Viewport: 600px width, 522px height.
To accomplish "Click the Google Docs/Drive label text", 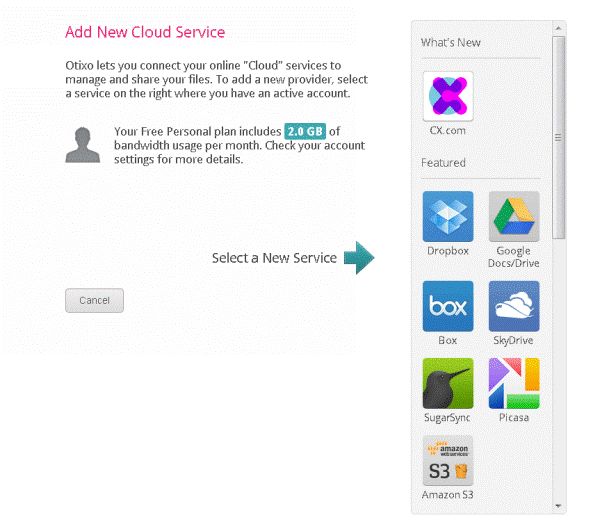I will 514,257.
